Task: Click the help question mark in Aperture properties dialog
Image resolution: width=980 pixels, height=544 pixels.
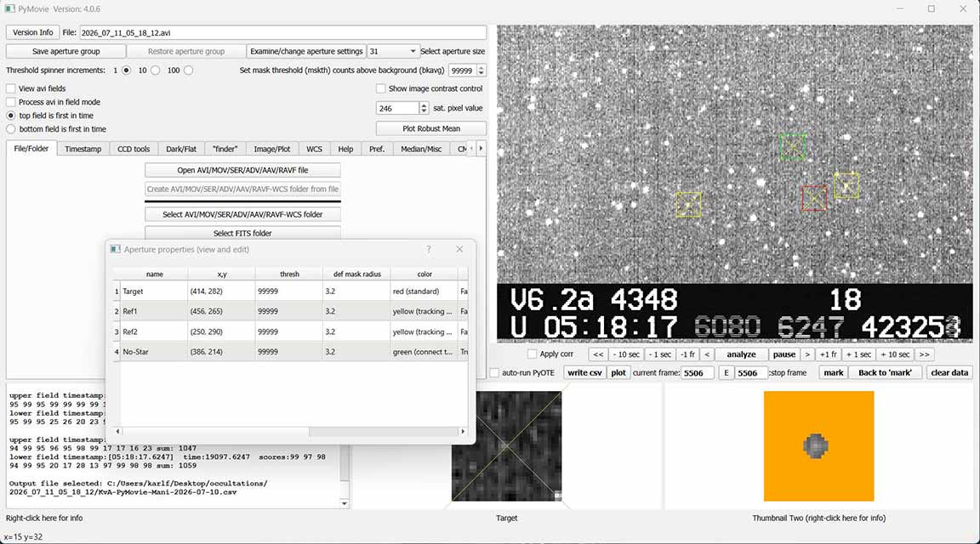Action: 429,249
